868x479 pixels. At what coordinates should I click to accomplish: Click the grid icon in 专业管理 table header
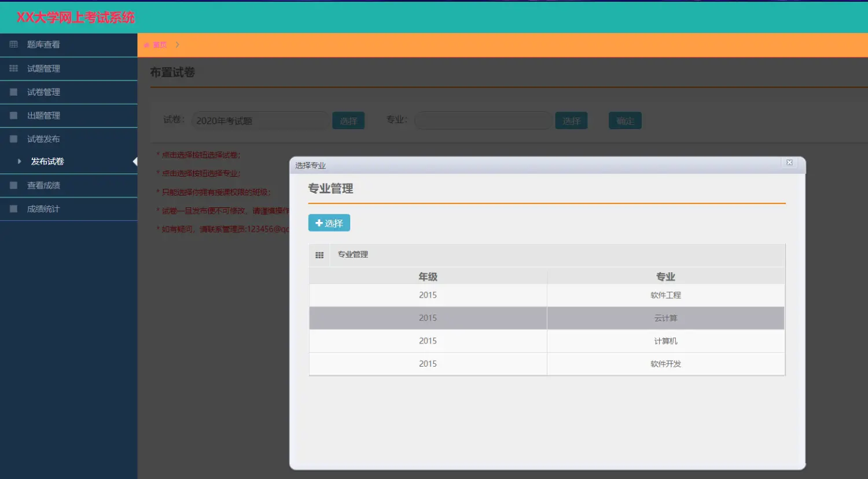[x=319, y=255]
